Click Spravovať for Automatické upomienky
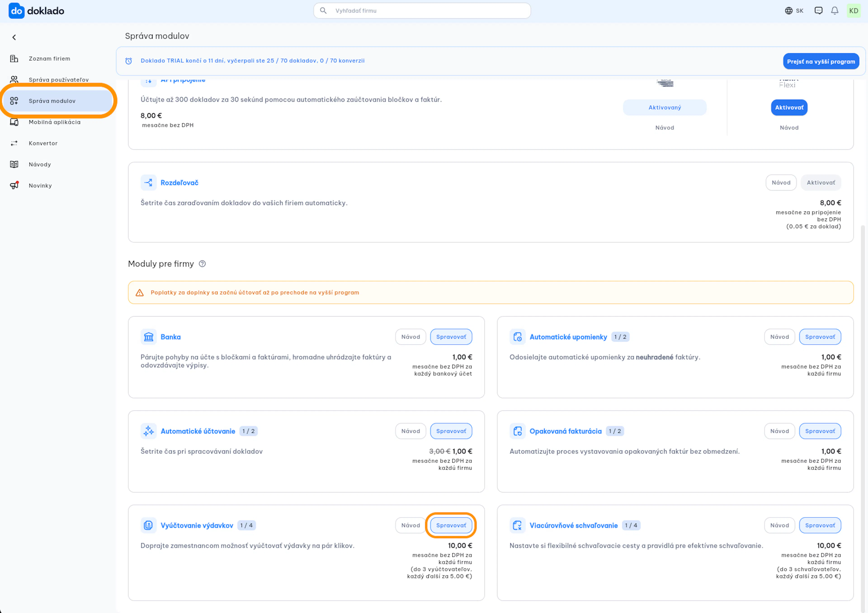 coord(820,337)
